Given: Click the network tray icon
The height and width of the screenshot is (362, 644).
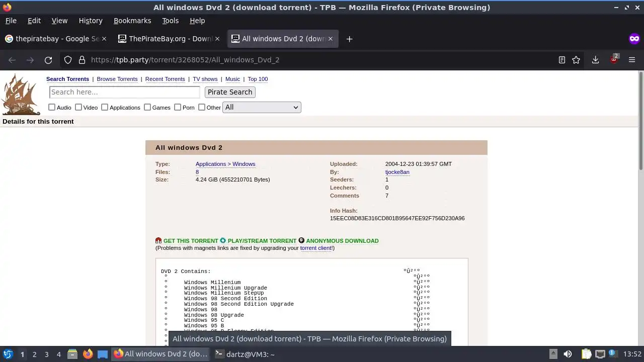Looking at the screenshot, I should pyautogui.click(x=600, y=354).
